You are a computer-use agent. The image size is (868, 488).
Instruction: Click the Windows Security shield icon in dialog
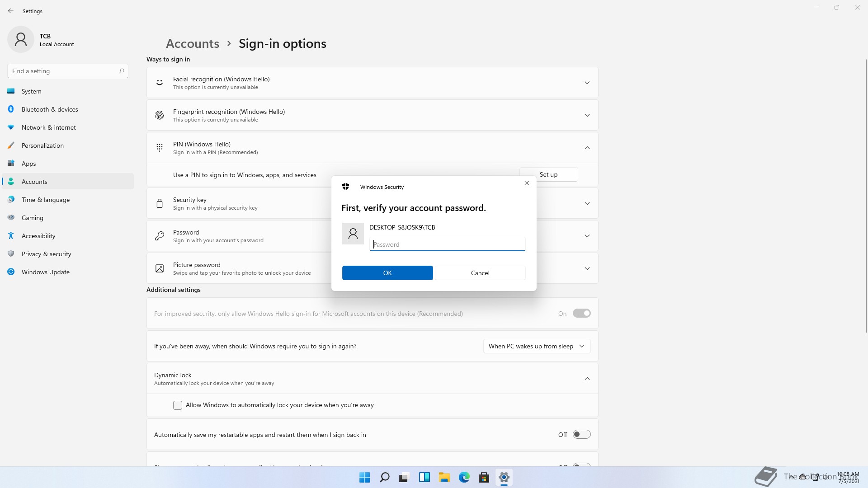[x=346, y=187]
